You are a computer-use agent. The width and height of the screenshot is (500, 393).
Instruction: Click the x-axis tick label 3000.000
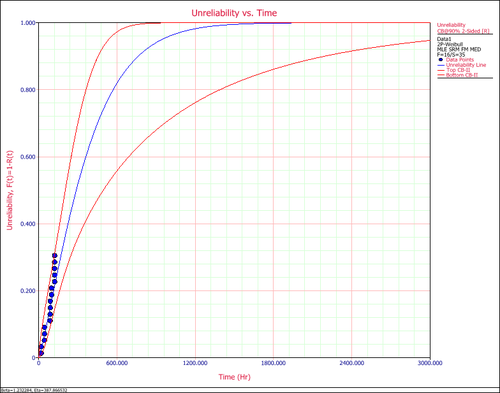coord(430,363)
